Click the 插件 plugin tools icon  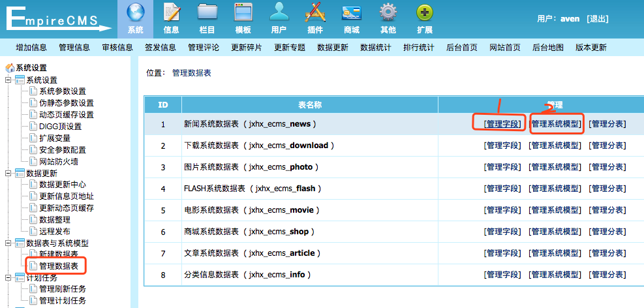click(314, 13)
